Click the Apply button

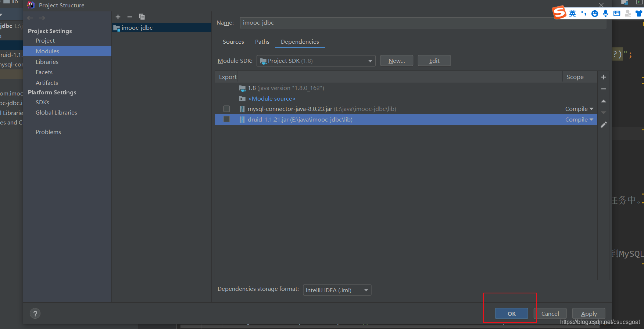click(x=589, y=314)
